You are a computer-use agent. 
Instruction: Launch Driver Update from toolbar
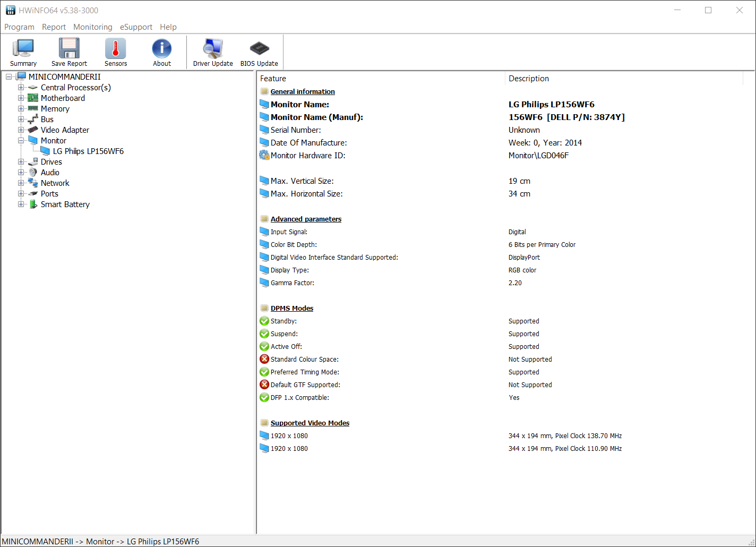[x=213, y=52]
